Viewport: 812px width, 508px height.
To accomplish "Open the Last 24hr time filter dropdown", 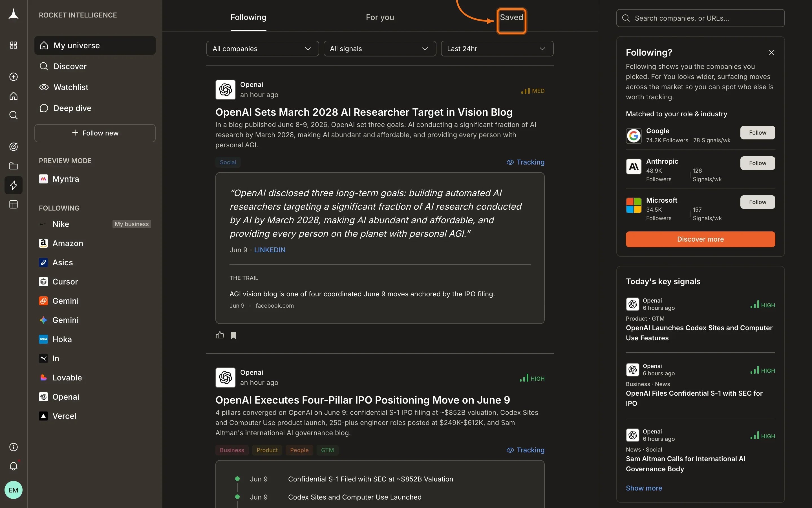I will 497,49.
